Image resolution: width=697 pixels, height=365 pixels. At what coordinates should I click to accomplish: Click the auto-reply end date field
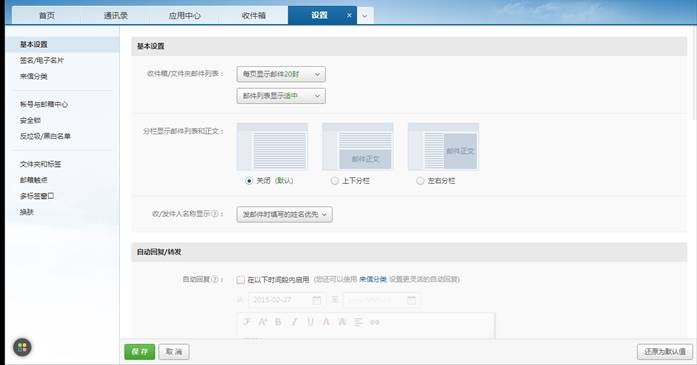coord(381,300)
